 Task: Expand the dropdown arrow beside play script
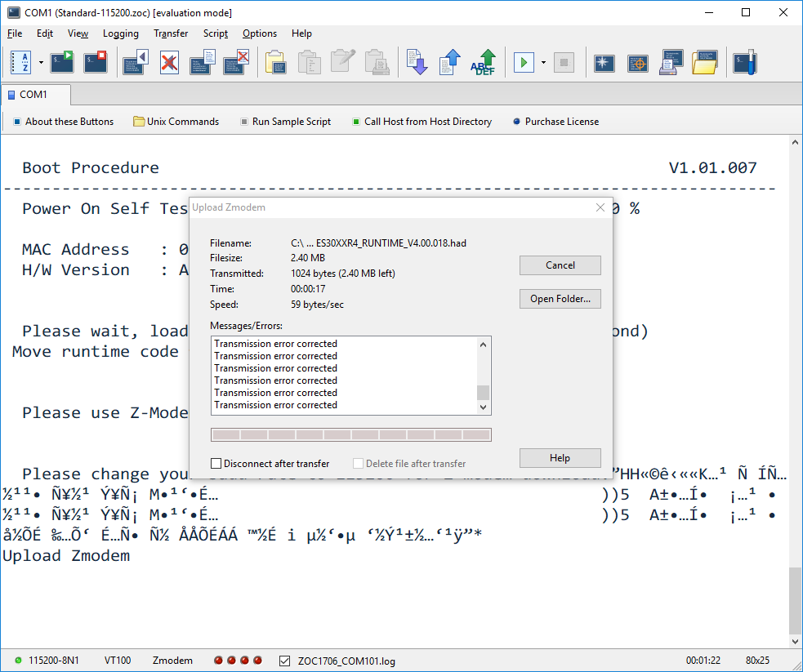pyautogui.click(x=543, y=62)
